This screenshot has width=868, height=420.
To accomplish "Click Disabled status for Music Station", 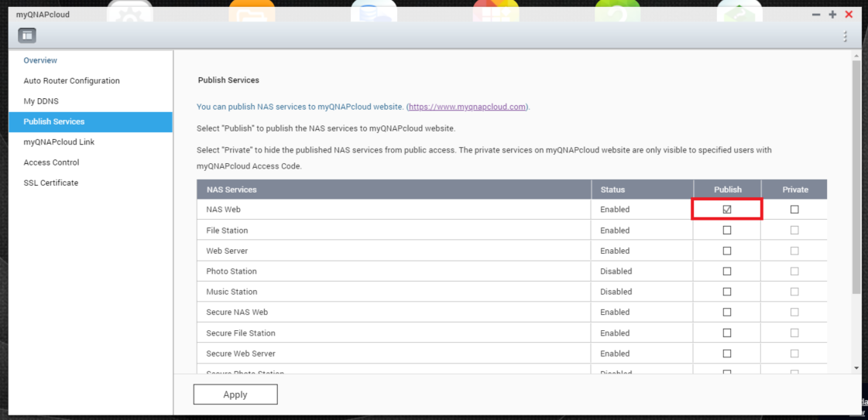I will [x=616, y=292].
